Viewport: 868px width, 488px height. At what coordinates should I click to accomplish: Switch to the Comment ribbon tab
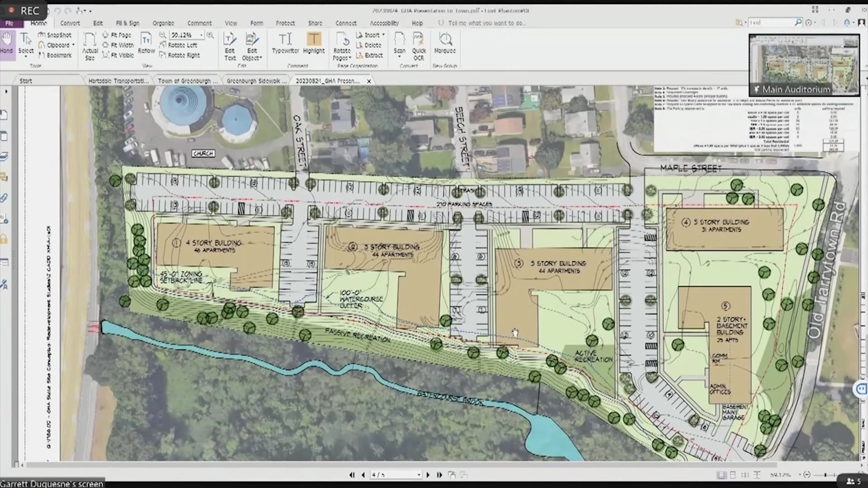point(199,23)
